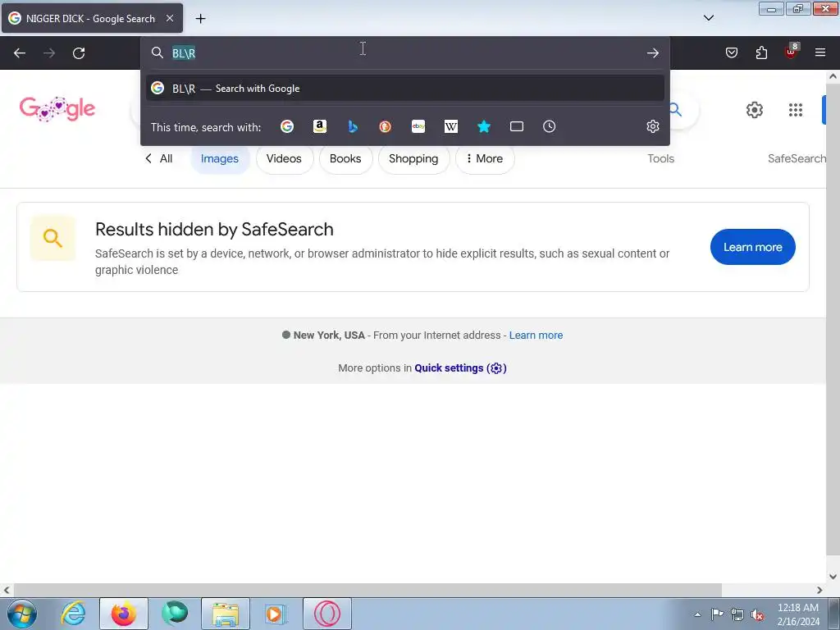The height and width of the screenshot is (630, 840).
Task: Search history via clock icon
Action: 549,126
